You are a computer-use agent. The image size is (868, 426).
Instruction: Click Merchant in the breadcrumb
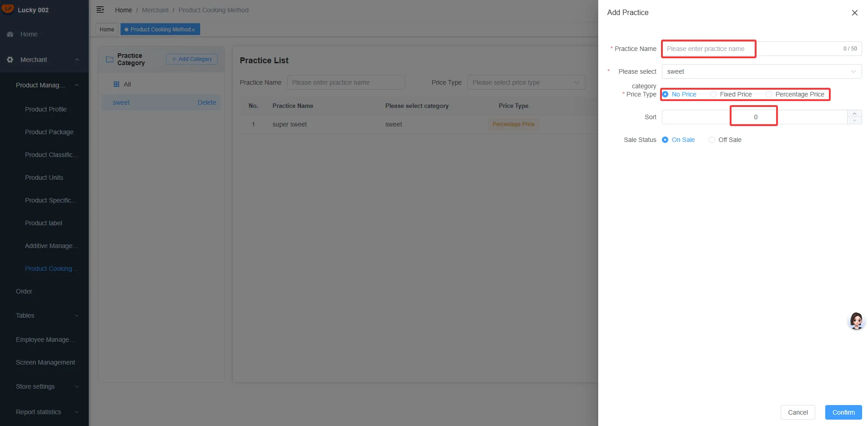tap(155, 10)
